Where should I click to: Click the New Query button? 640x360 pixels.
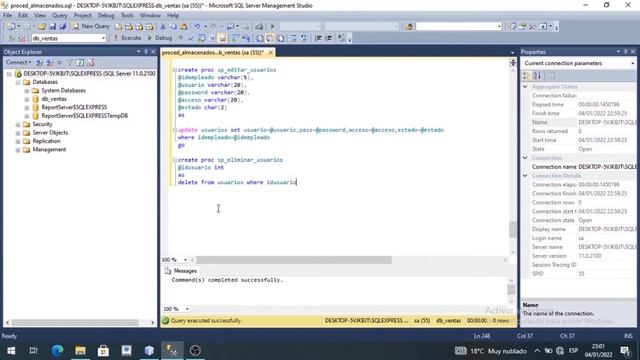coord(91,26)
